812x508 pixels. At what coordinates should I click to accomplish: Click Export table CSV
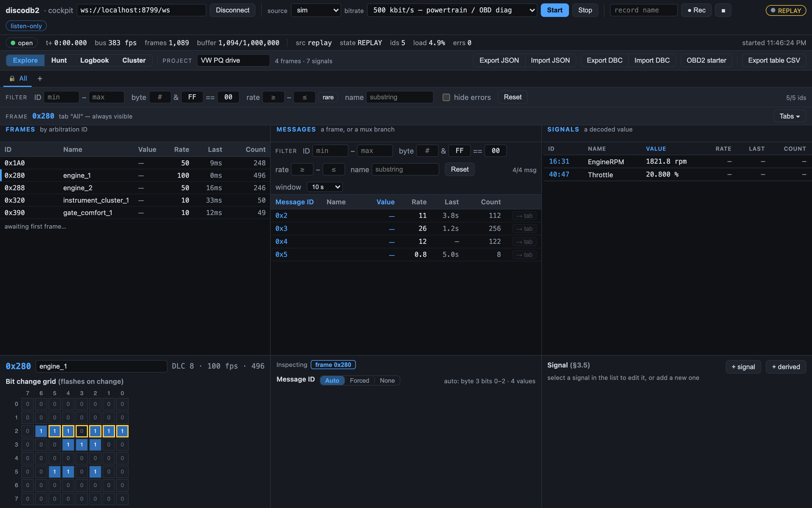point(774,60)
